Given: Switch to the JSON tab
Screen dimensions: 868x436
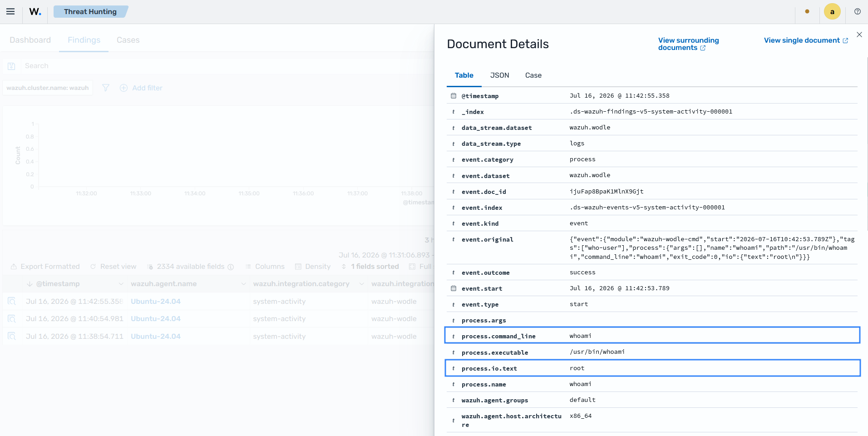Looking at the screenshot, I should [499, 75].
